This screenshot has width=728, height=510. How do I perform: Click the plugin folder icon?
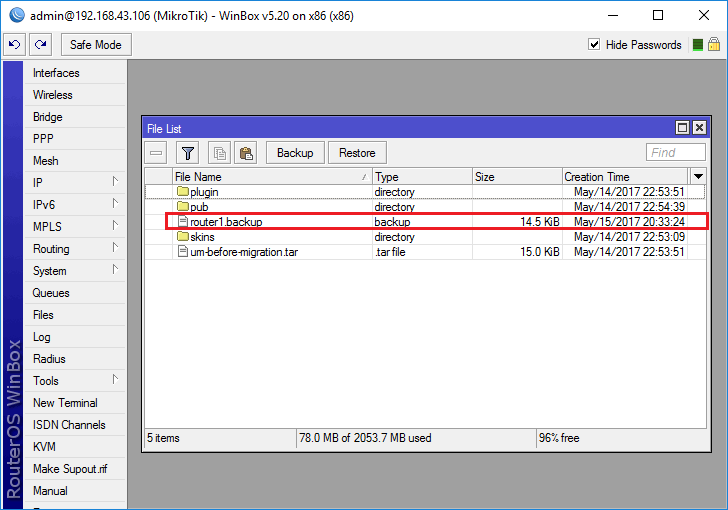(x=183, y=191)
